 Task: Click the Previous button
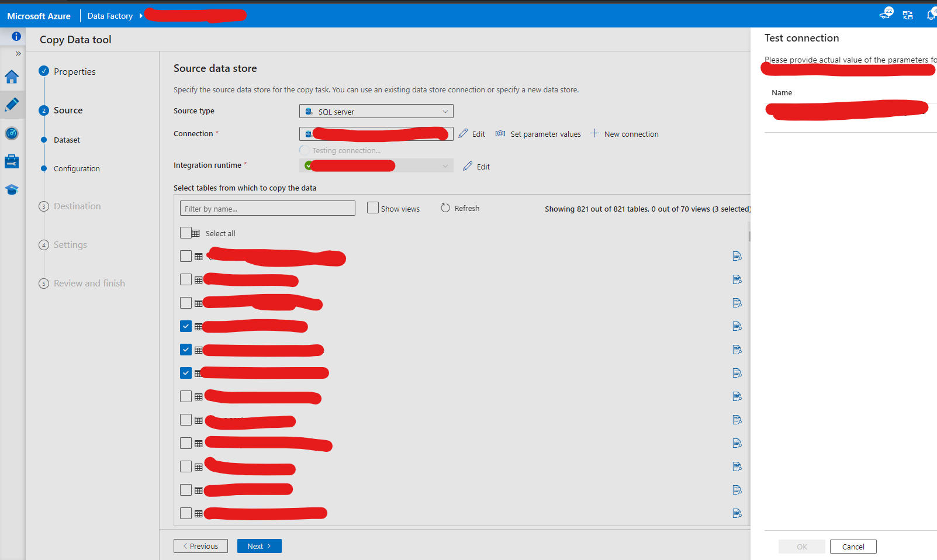tap(200, 546)
